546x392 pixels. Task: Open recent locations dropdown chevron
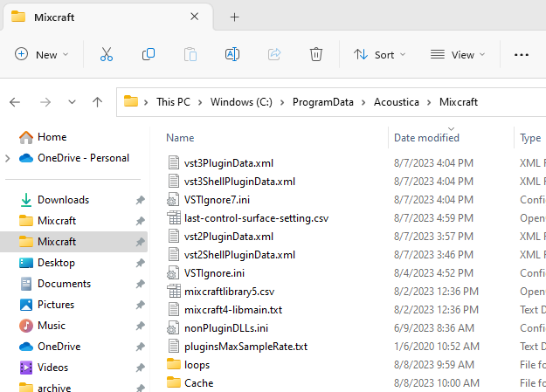tap(73, 102)
